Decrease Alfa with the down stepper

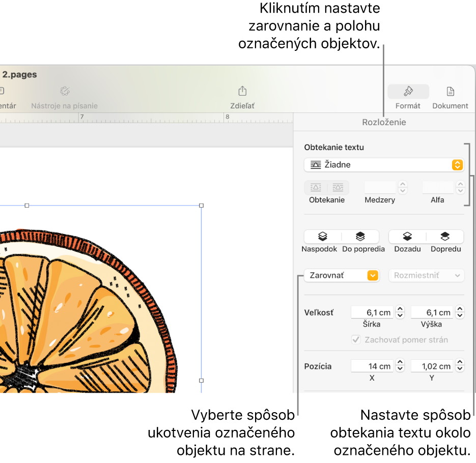(460, 191)
